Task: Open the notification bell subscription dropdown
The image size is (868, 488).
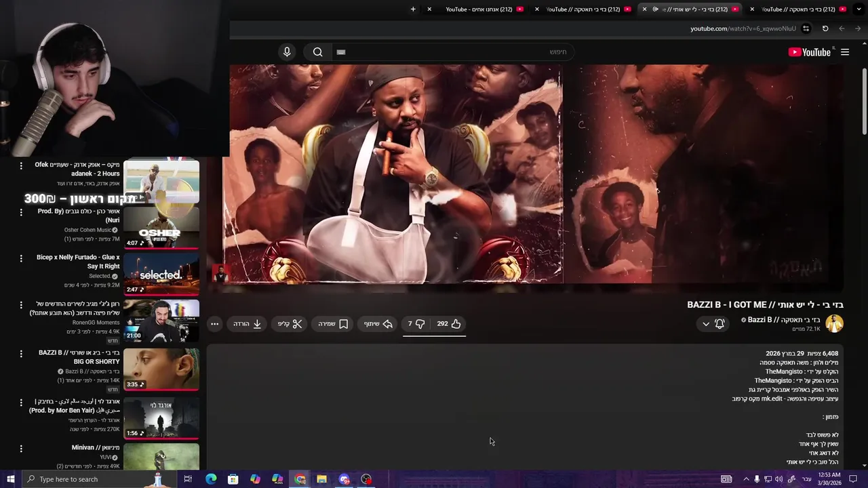Action: pos(713,324)
